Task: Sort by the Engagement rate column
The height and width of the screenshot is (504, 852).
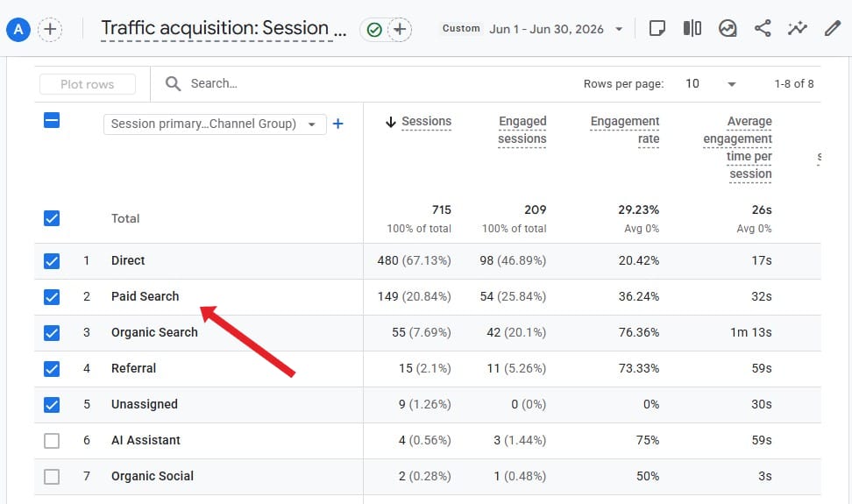Action: point(625,130)
